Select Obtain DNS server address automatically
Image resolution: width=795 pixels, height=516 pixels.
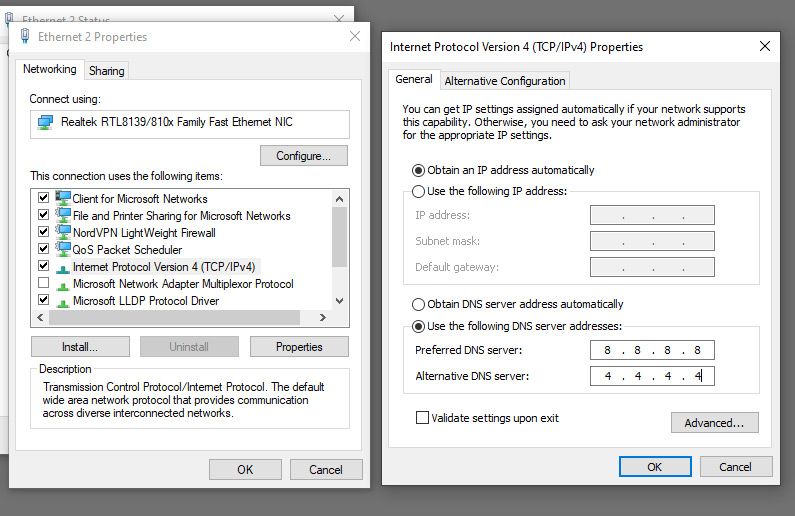[418, 304]
